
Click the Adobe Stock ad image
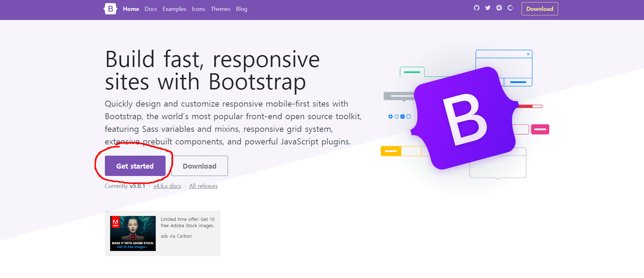[133, 233]
